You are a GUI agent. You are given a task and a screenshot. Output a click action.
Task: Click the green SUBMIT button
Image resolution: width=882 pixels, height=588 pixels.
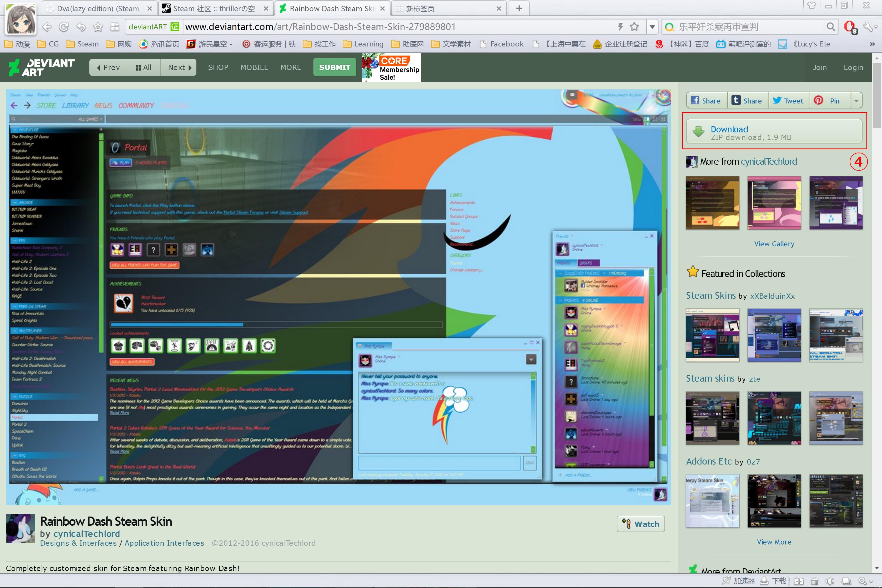click(334, 68)
